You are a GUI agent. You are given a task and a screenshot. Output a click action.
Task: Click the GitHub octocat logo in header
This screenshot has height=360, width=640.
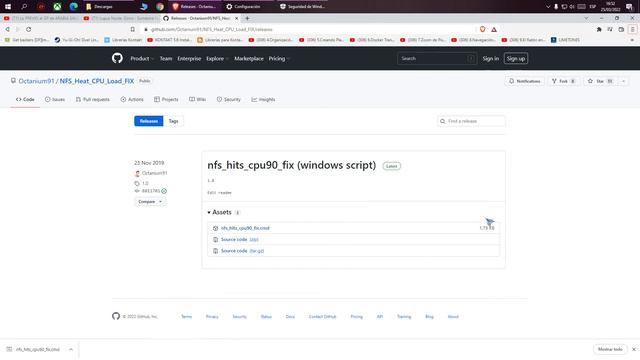[117, 58]
